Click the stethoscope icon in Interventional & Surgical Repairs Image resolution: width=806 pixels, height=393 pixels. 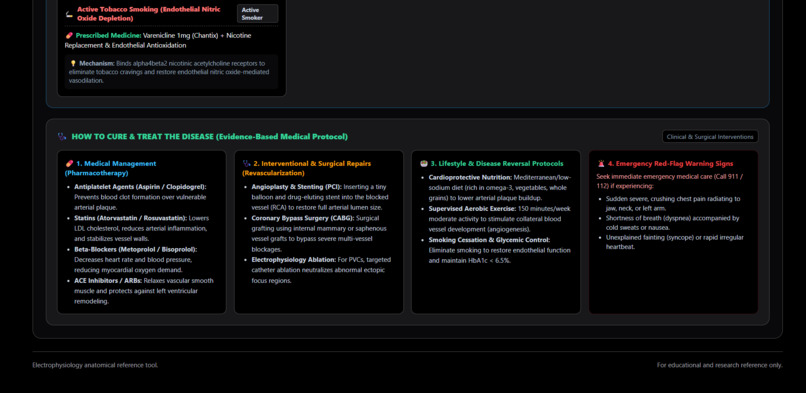pyautogui.click(x=246, y=163)
